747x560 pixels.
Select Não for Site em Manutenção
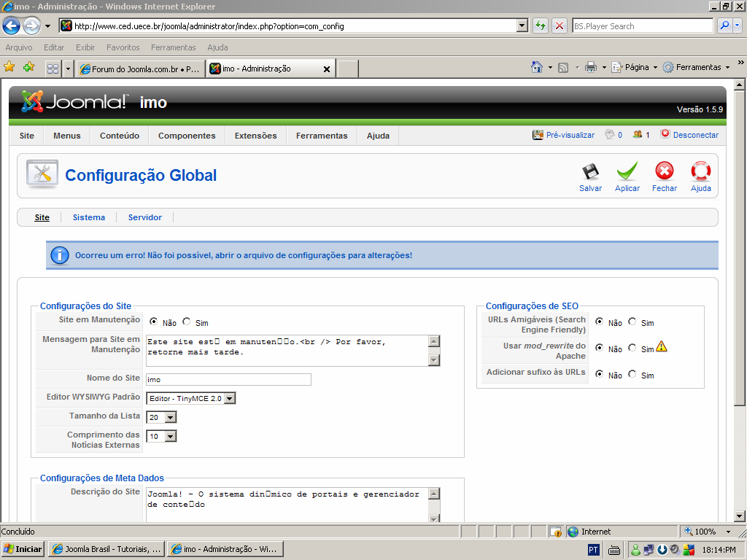(x=153, y=322)
